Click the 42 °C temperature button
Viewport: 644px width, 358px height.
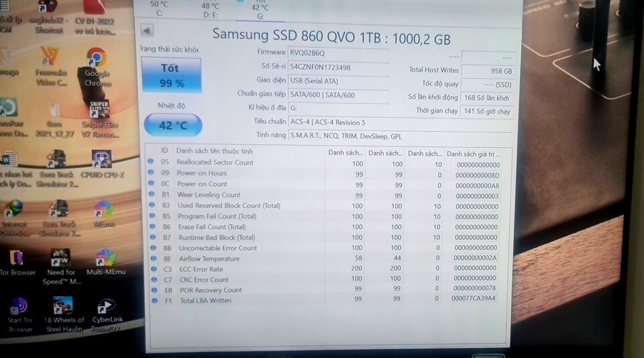173,125
